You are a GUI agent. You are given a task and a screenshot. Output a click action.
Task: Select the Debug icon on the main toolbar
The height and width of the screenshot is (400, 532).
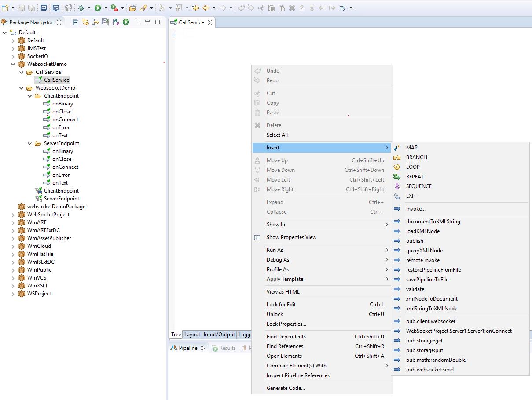tap(82, 8)
